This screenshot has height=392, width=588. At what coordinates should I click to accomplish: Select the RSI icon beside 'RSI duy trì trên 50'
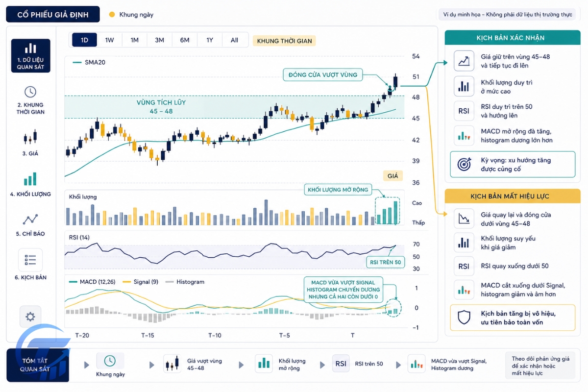[x=464, y=111]
